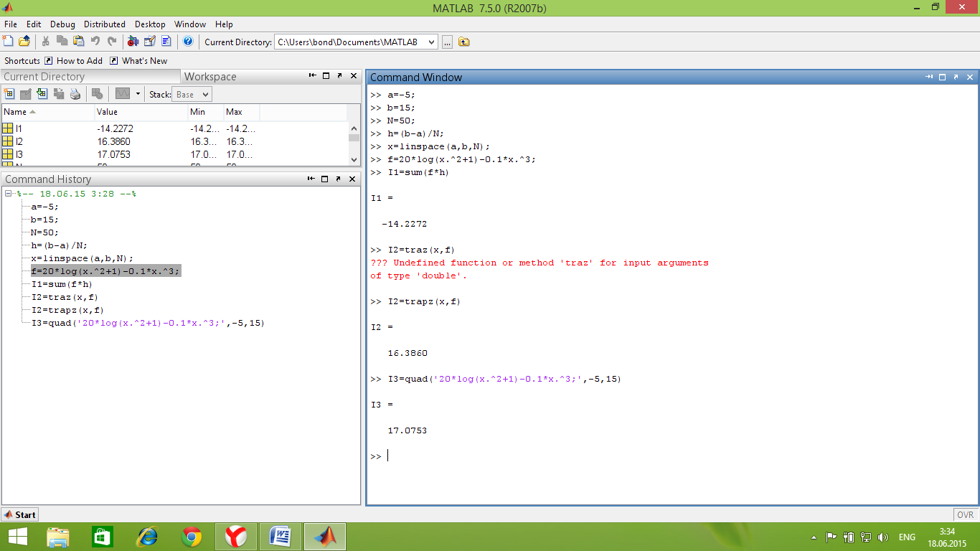
Task: Collapse the 18.06.15 3:28 history session
Action: point(9,194)
